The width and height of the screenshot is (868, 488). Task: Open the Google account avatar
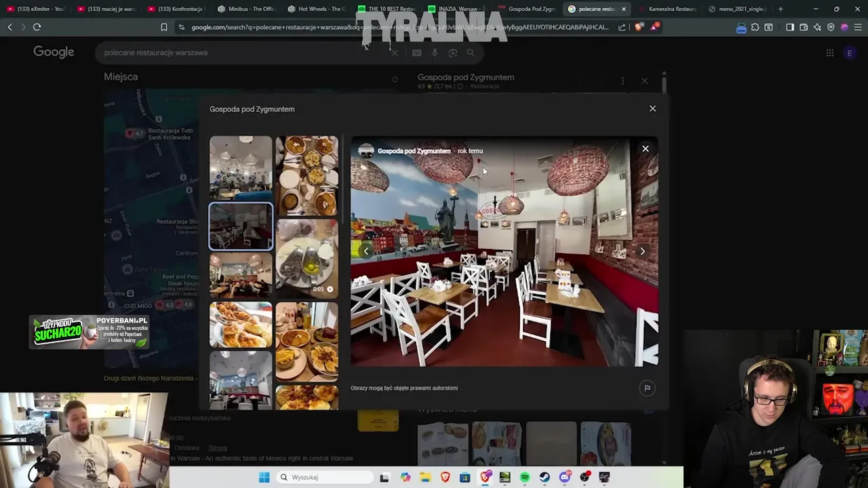click(850, 53)
